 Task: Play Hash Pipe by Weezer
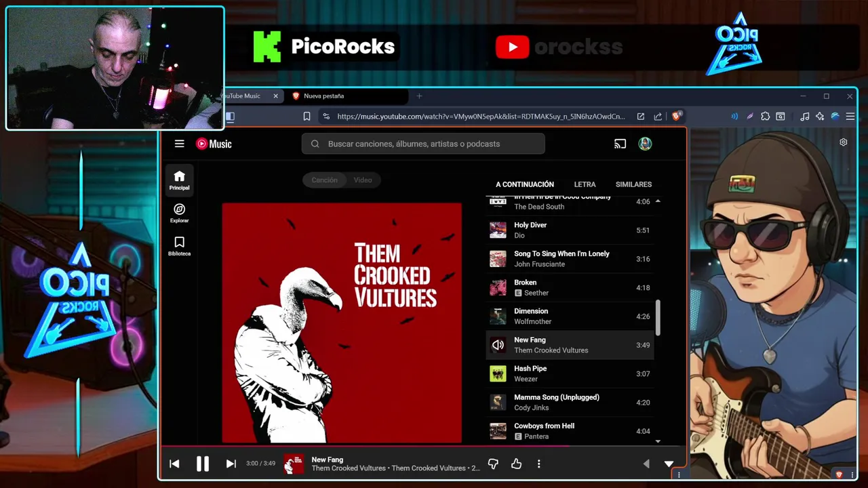click(x=570, y=373)
